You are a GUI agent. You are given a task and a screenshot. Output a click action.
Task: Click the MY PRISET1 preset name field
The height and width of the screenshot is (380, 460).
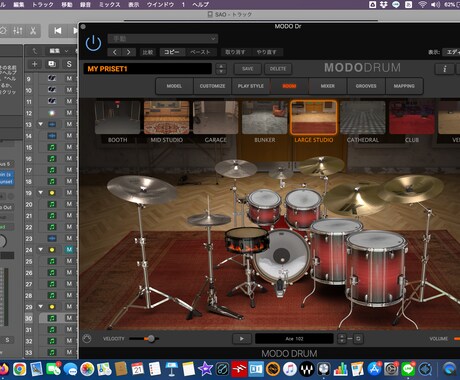(x=147, y=69)
